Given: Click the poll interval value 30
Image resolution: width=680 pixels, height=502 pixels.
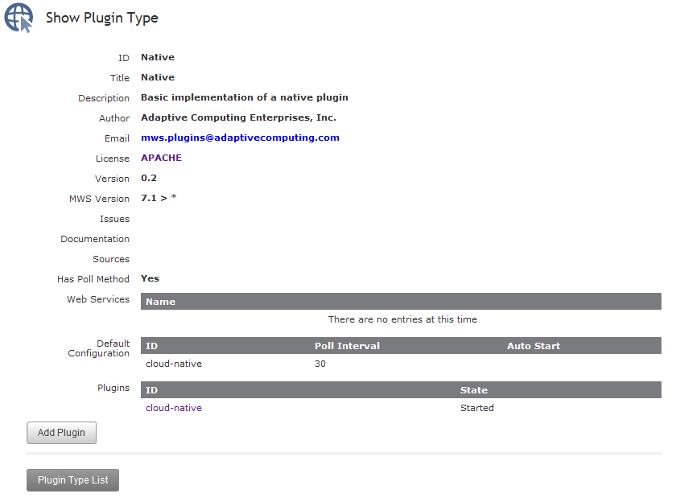Looking at the screenshot, I should (x=320, y=364).
